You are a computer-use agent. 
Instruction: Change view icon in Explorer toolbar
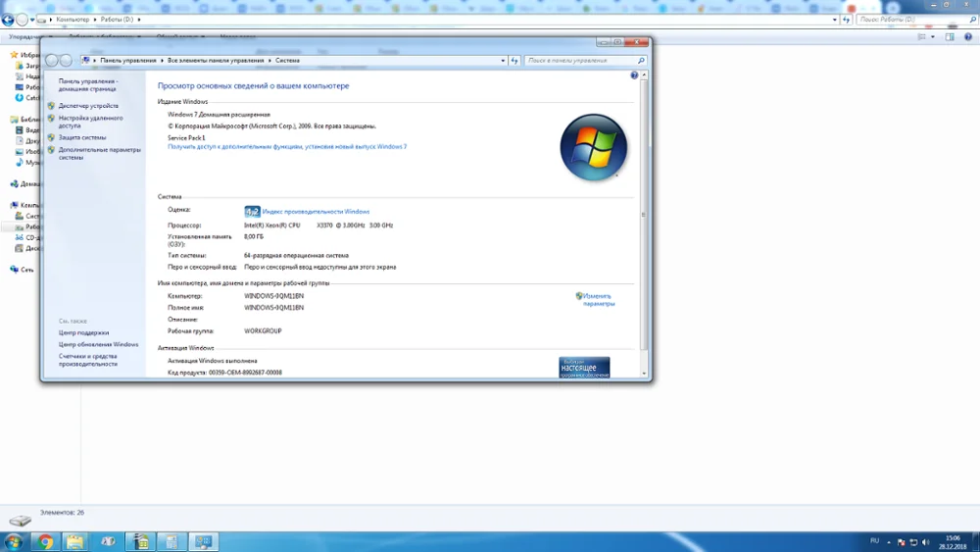(921, 37)
